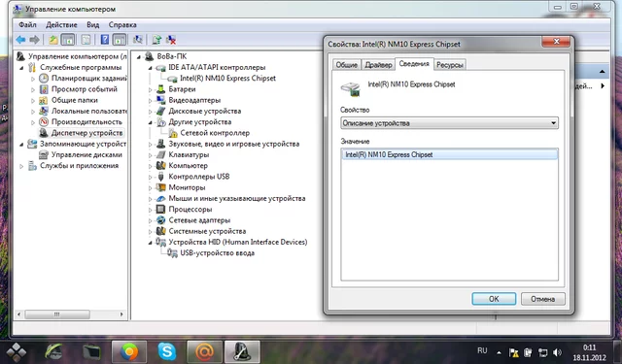This screenshot has height=364, width=622.
Task: Select Производительность in the tree
Action: click(x=86, y=122)
